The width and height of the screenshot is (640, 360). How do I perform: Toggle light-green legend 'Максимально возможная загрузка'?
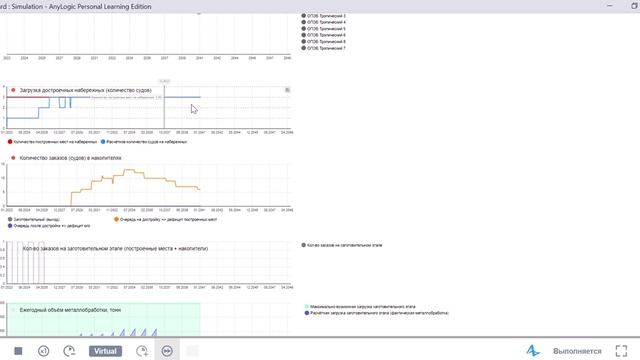pyautogui.click(x=360, y=307)
